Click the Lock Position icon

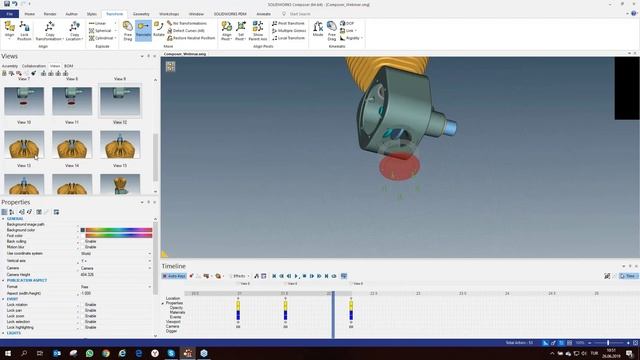coord(24,31)
